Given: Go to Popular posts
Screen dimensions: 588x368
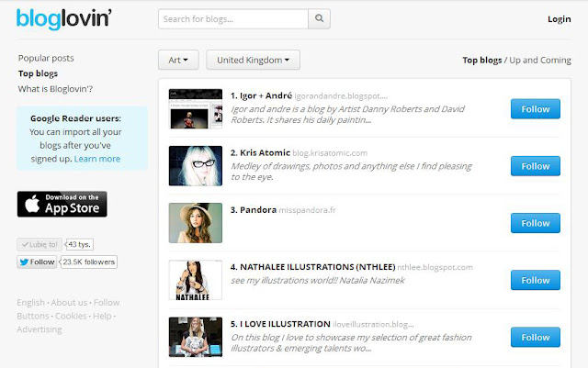Looking at the screenshot, I should 46,58.
